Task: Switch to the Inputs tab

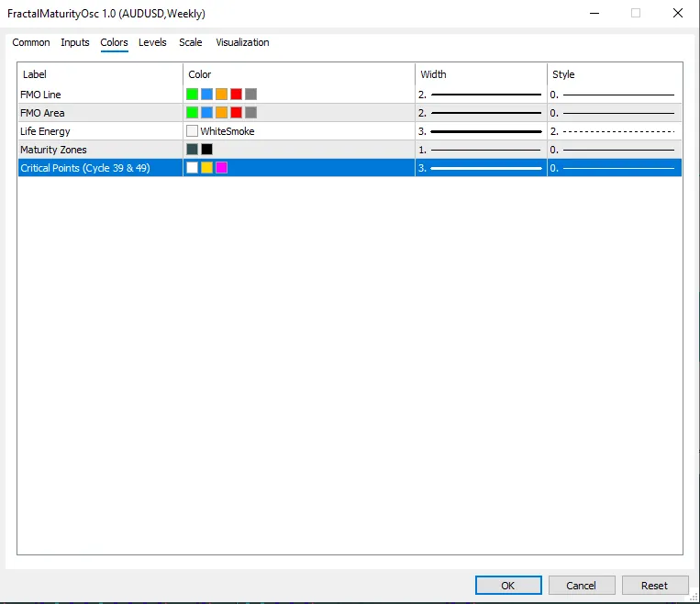Action: click(x=75, y=42)
